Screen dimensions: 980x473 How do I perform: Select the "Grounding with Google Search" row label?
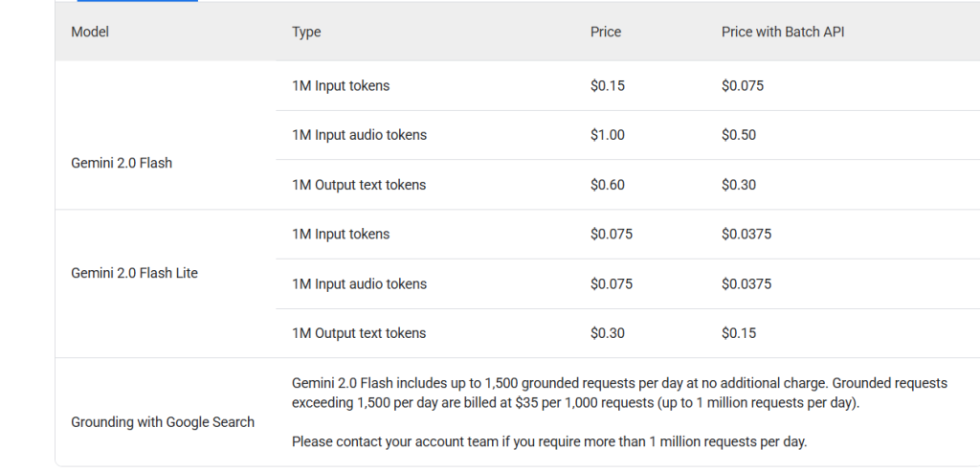tap(163, 422)
